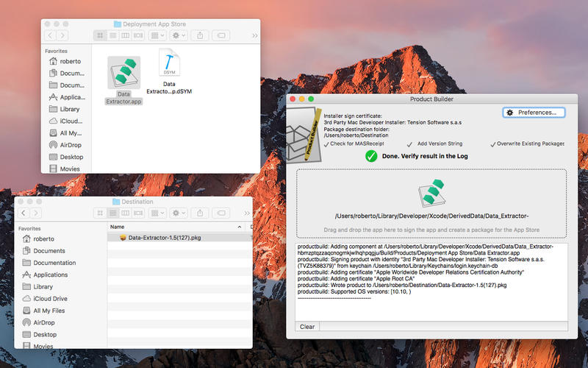Toggle Overwrite Existing Packages option
This screenshot has height=368, width=588.
(527, 144)
